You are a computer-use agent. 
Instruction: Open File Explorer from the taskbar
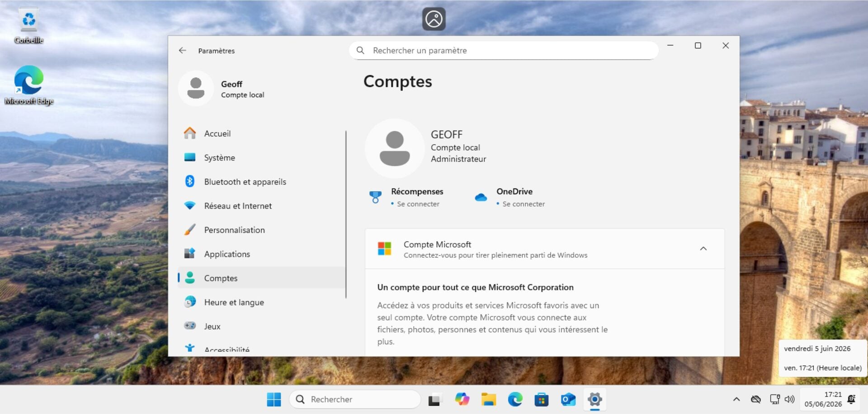[488, 400]
